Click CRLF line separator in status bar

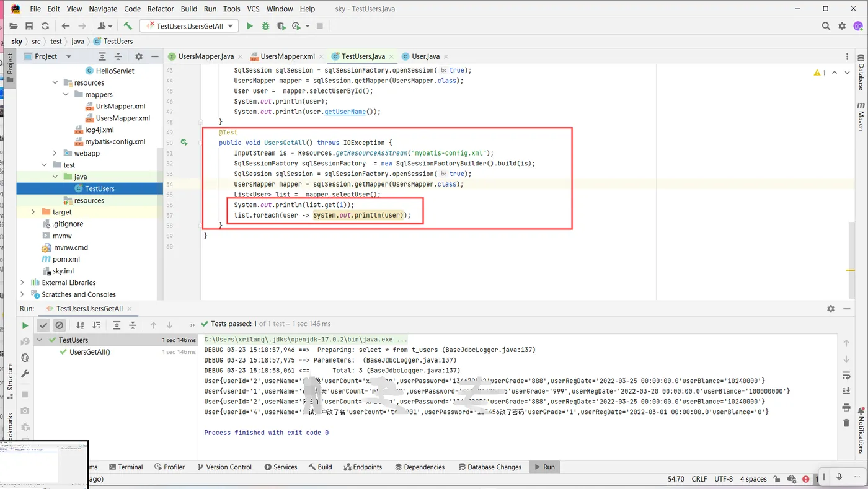coord(699,479)
